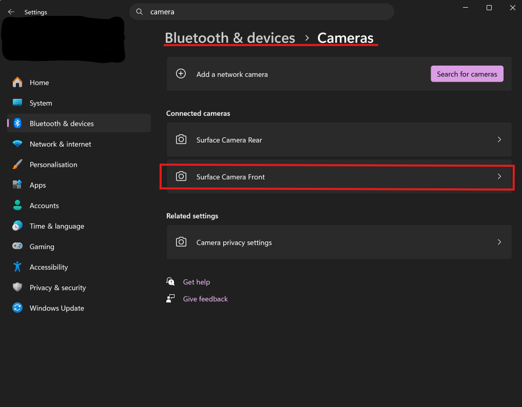Open Surface Camera Front chevron
This screenshot has height=407, width=522.
(x=499, y=177)
